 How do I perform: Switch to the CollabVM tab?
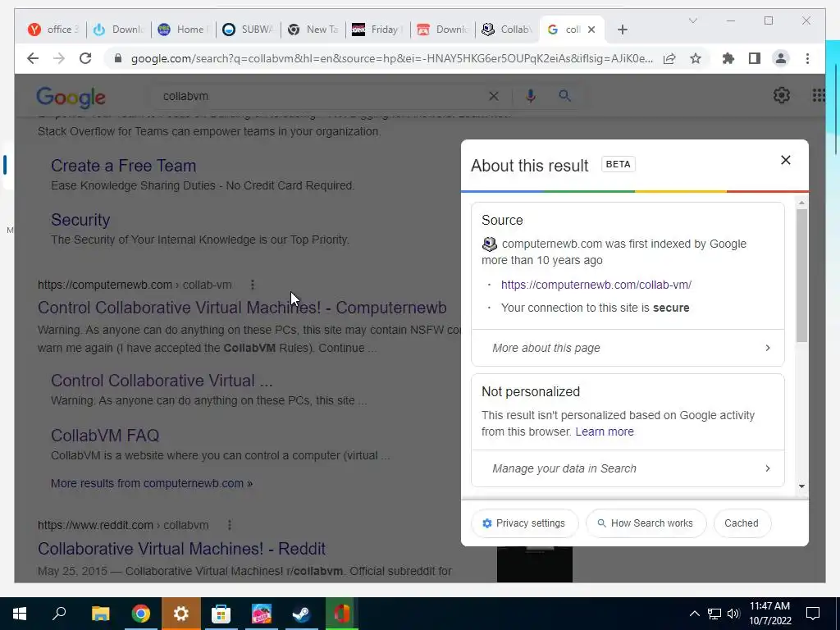pyautogui.click(x=508, y=30)
